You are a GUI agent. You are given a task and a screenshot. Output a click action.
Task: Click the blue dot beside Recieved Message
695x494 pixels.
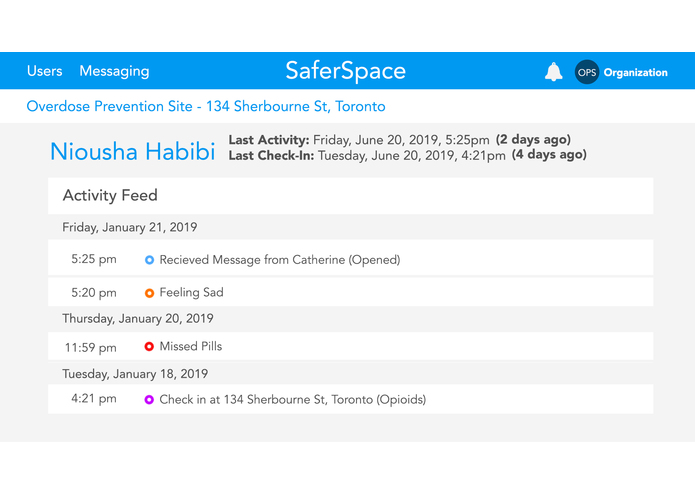click(149, 260)
